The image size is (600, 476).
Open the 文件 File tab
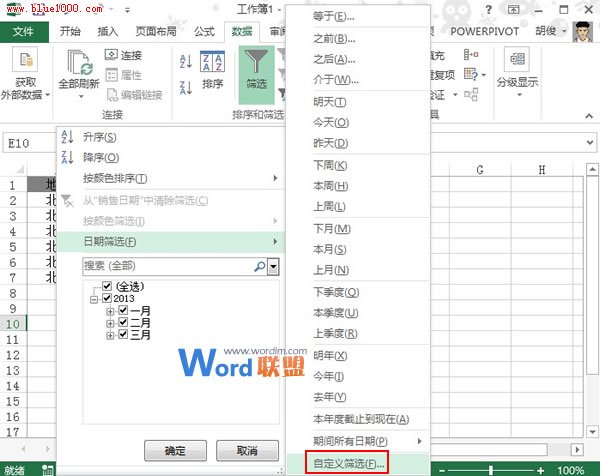[24, 31]
